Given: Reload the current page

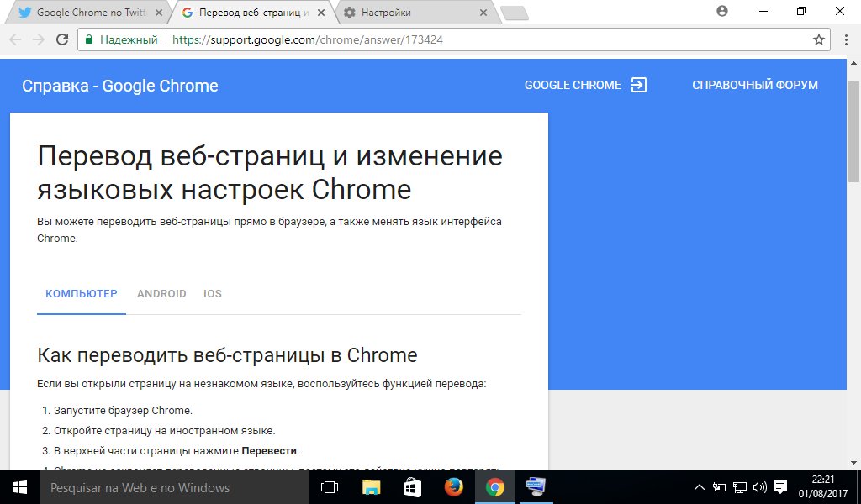Looking at the screenshot, I should point(62,39).
